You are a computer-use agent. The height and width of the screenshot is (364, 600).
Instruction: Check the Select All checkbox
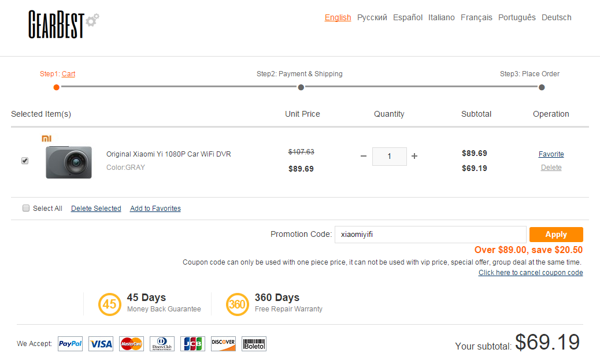(x=26, y=208)
